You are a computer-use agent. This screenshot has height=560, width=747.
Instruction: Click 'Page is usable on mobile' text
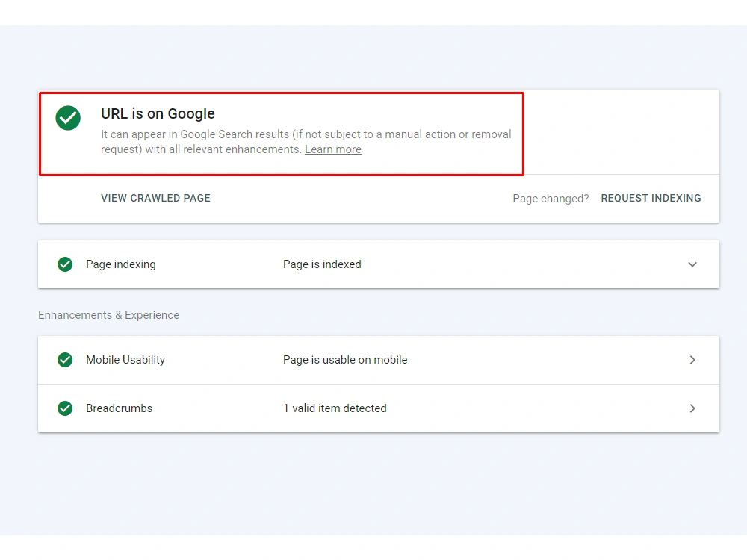[345, 360]
